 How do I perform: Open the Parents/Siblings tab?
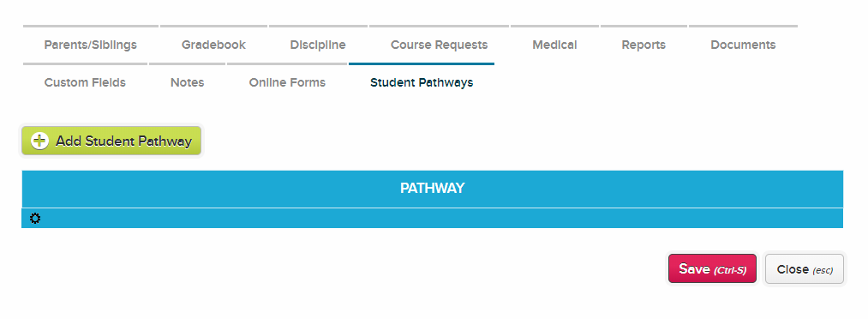90,45
